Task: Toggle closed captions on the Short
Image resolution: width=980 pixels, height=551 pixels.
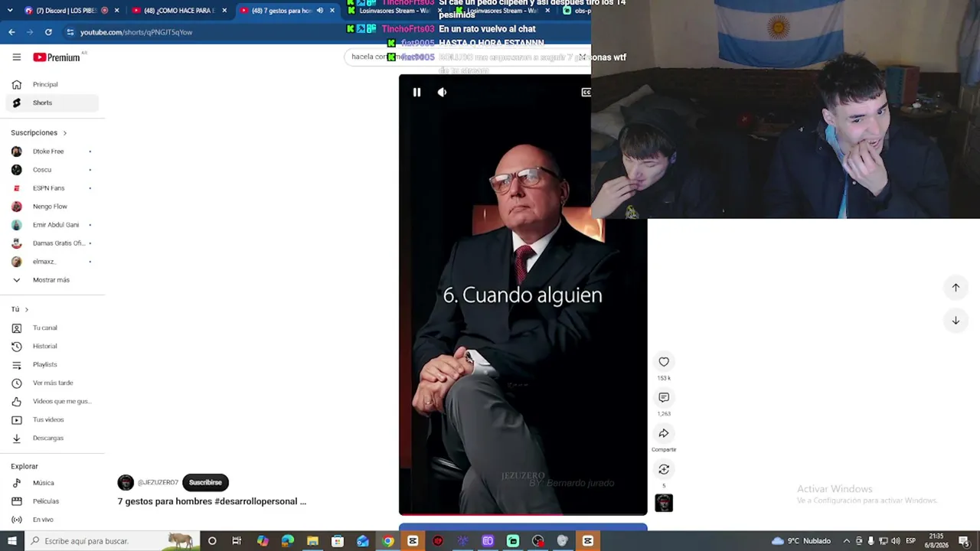Action: [x=586, y=93]
